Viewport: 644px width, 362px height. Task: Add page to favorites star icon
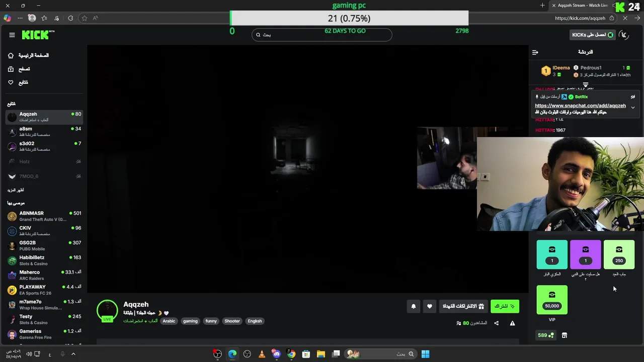coord(85,18)
